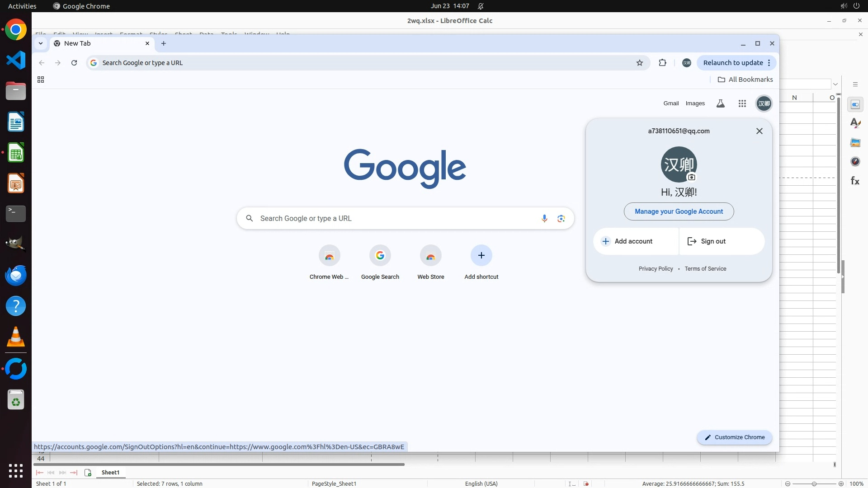Image resolution: width=868 pixels, height=488 pixels.
Task: Expand the Calc formula bar dropdown
Action: [835, 84]
